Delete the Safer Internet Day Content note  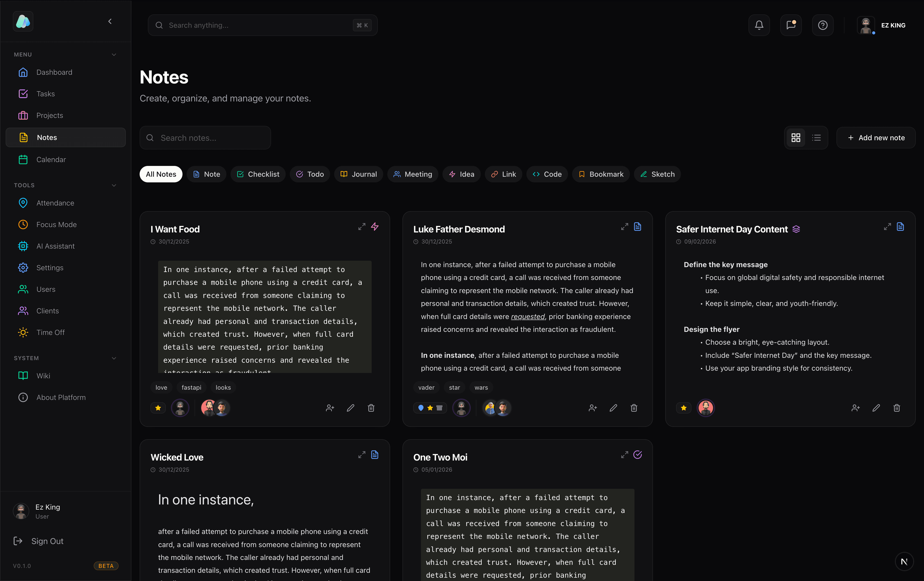point(897,408)
